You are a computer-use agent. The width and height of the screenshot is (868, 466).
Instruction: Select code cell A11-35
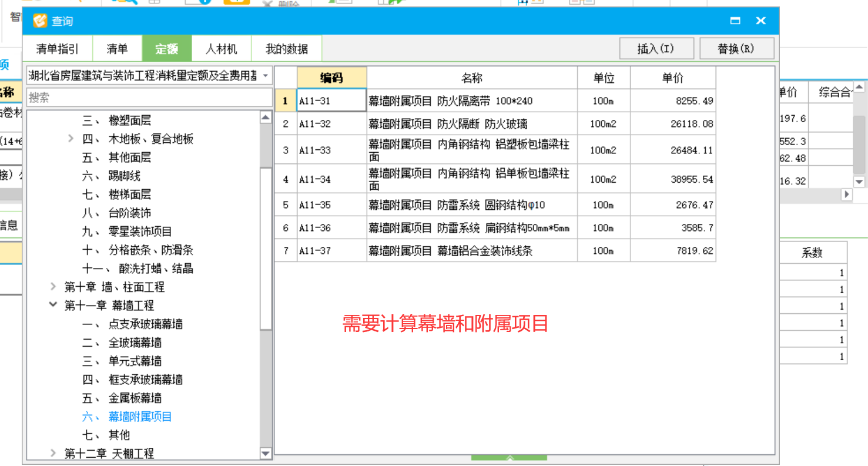[x=331, y=205]
